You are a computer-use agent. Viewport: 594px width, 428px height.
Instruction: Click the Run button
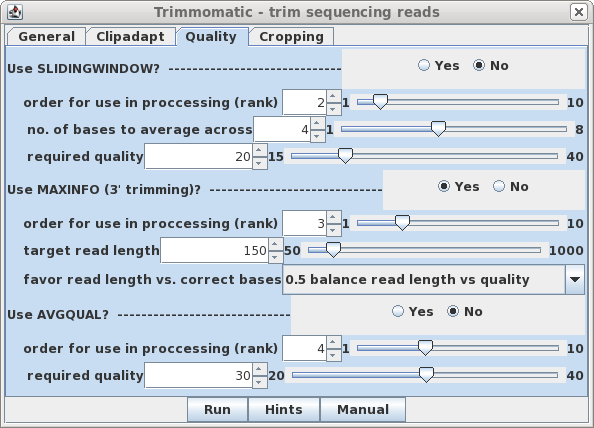tap(217, 409)
